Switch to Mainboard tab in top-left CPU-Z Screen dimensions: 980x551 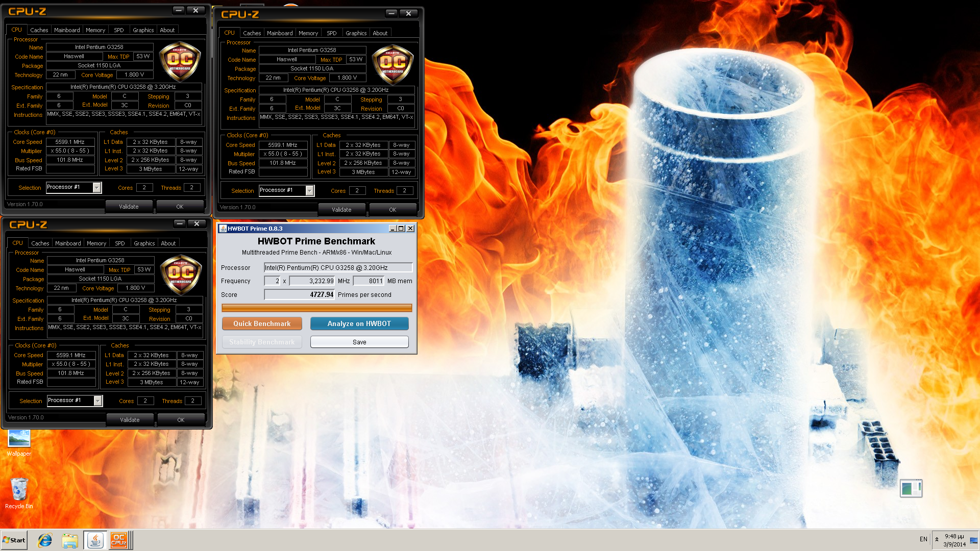coord(67,30)
